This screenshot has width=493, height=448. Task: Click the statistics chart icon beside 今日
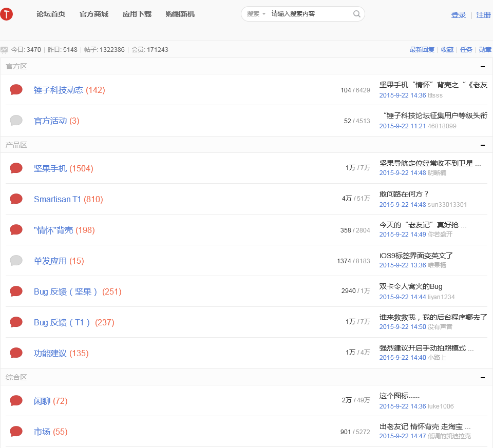(4, 50)
